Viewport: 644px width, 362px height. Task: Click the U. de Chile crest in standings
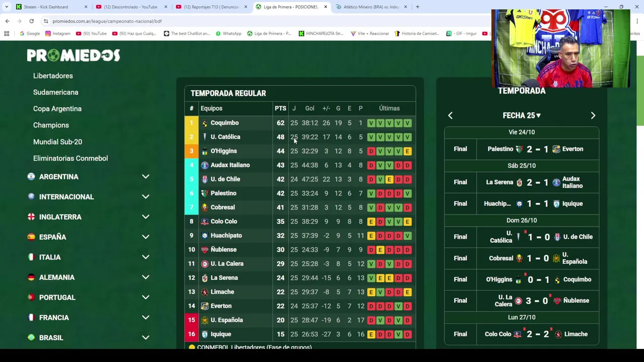click(x=205, y=179)
